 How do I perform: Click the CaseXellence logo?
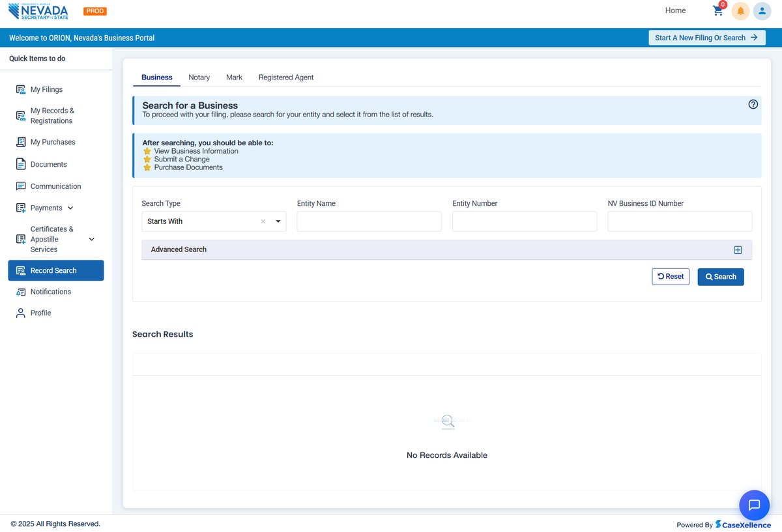click(743, 525)
